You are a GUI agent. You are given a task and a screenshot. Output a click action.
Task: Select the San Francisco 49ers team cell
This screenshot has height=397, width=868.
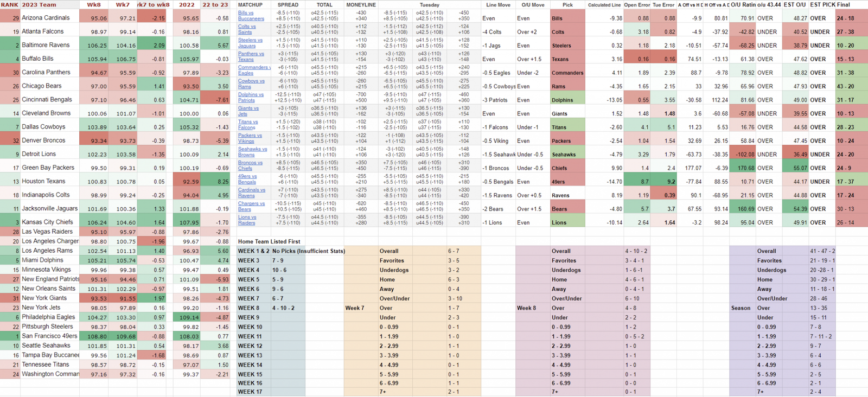pyautogui.click(x=49, y=336)
